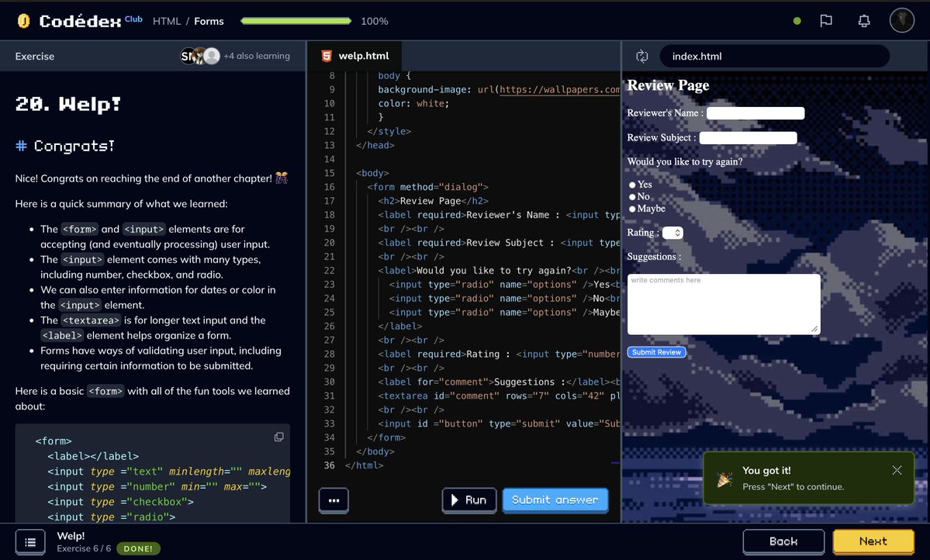Go to the Next exercise
This screenshot has height=560, width=930.
[x=873, y=541]
